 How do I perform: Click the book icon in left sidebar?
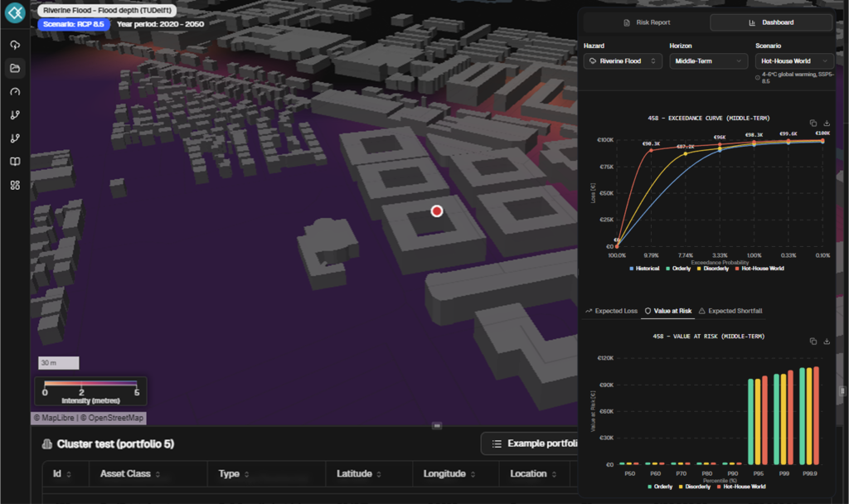click(15, 162)
